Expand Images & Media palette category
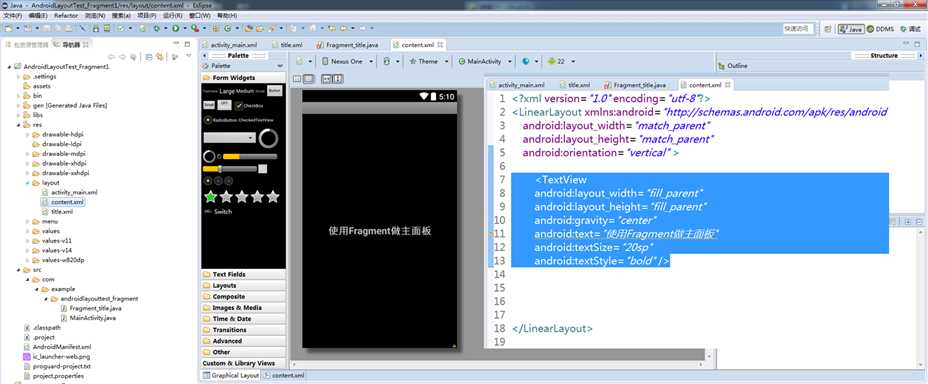928x384 pixels. pos(243,308)
